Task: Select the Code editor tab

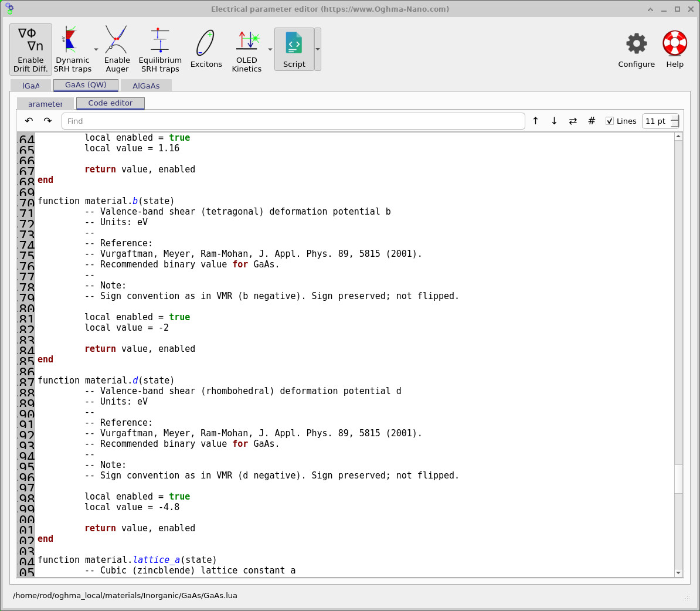Action: (x=110, y=103)
